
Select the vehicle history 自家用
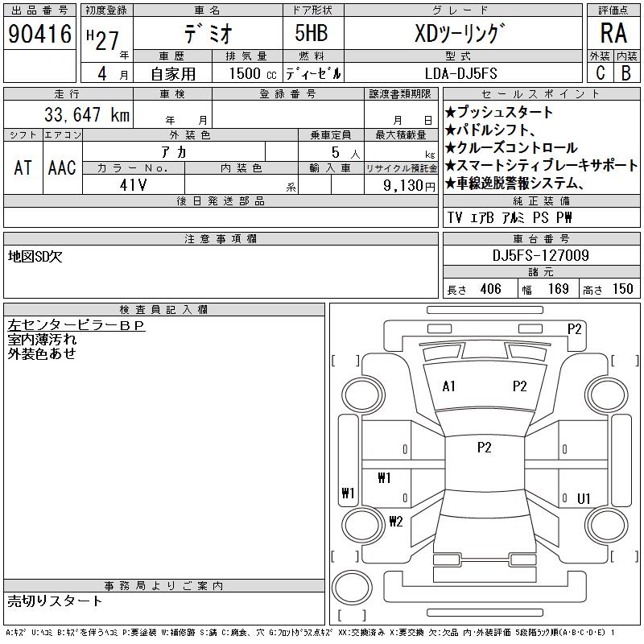click(x=173, y=74)
